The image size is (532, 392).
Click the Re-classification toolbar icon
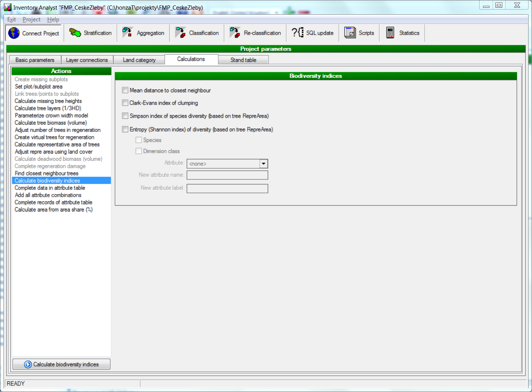[x=235, y=33]
